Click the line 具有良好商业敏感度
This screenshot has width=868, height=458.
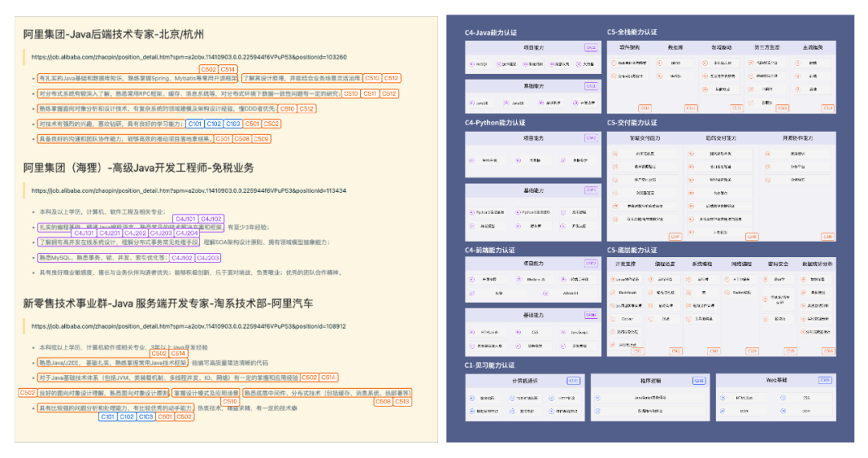[192, 272]
